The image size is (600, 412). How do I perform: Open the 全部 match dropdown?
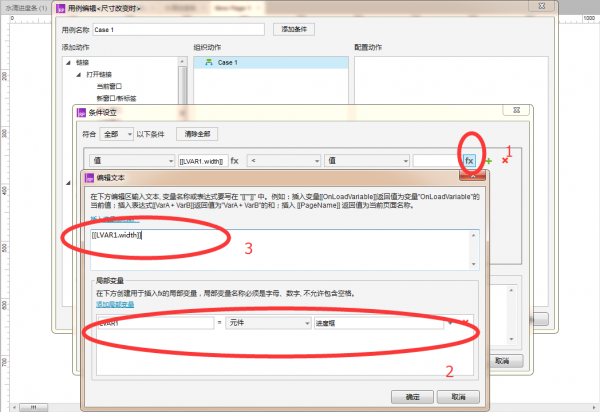coord(116,134)
